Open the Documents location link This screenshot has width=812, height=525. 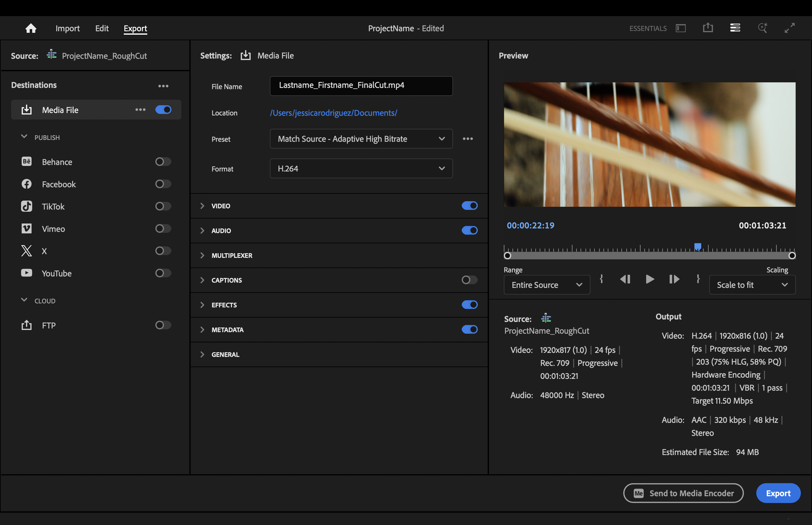[x=333, y=113]
